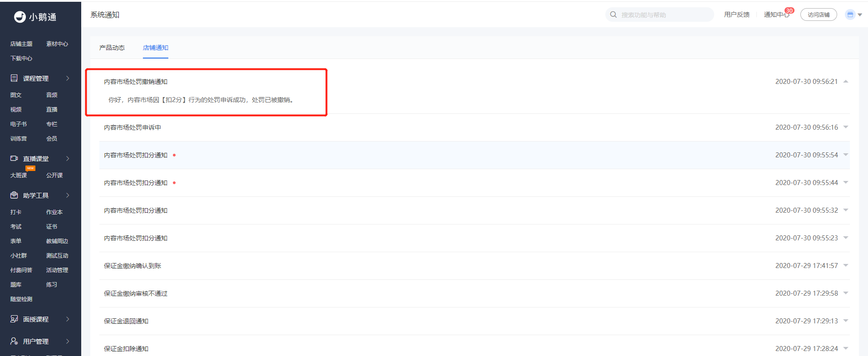Open the 电子书 menu item
Screen dimensions: 868x356
coord(19,124)
